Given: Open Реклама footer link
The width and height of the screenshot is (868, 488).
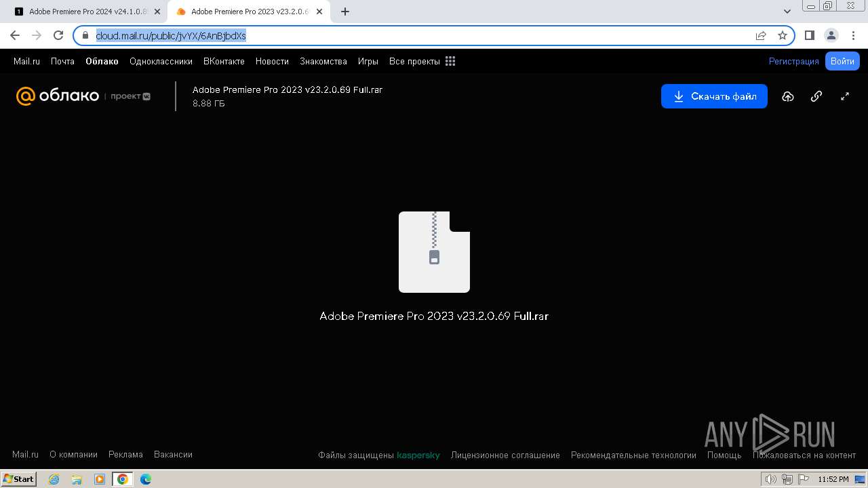Looking at the screenshot, I should [125, 455].
